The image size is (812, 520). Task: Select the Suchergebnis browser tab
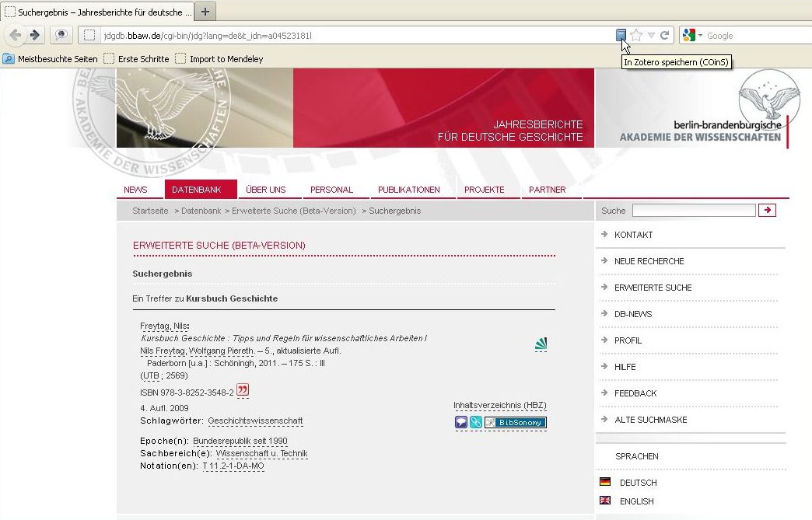[x=98, y=12]
